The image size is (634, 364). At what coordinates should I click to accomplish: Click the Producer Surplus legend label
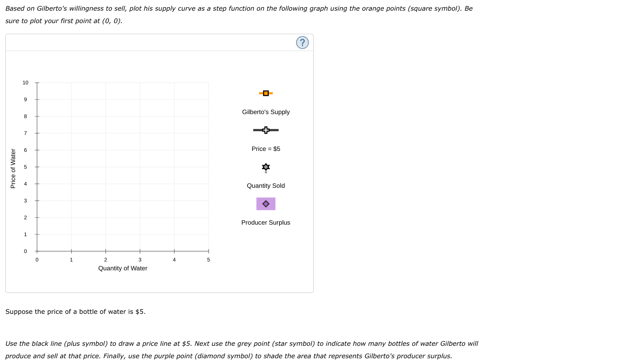(x=266, y=222)
